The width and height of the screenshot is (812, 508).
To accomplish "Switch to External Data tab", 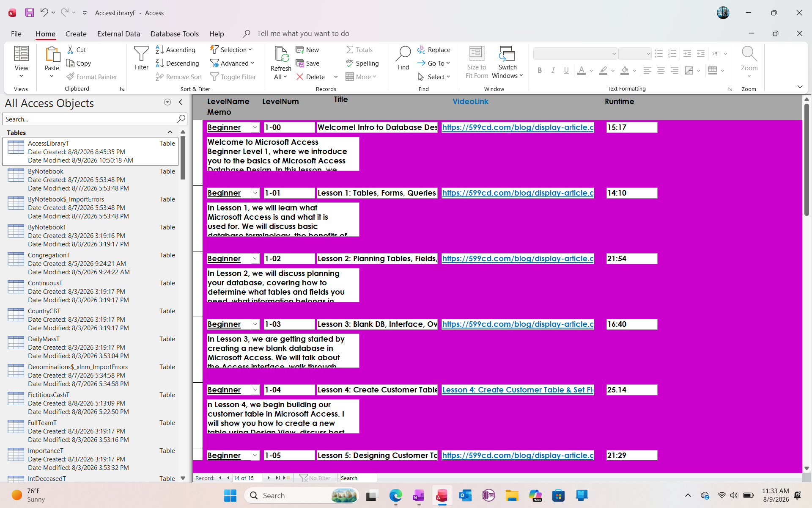I will coord(118,34).
